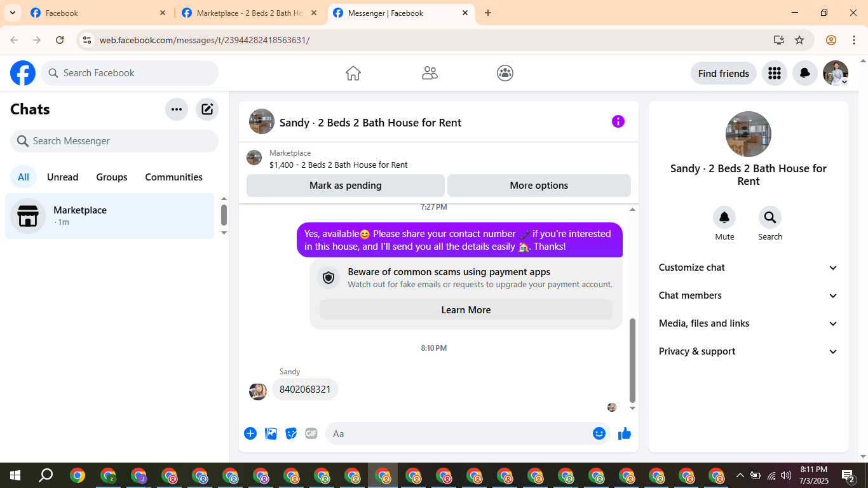Click the chat list scrollbar thumb
Viewport: 868px width, 488px height.
[x=224, y=215]
